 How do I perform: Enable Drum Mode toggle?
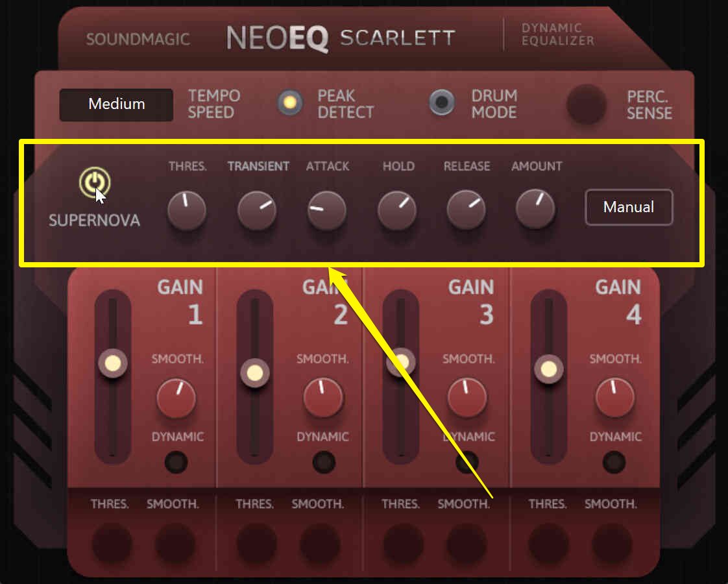(x=441, y=102)
